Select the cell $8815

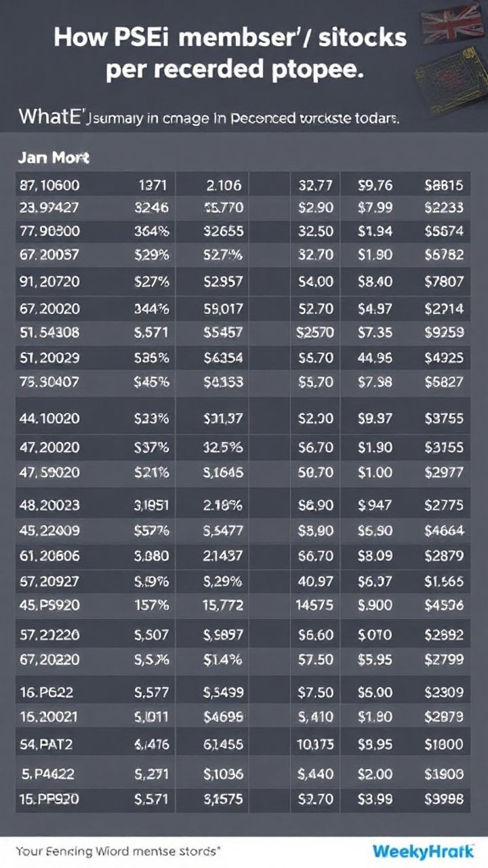tap(443, 184)
